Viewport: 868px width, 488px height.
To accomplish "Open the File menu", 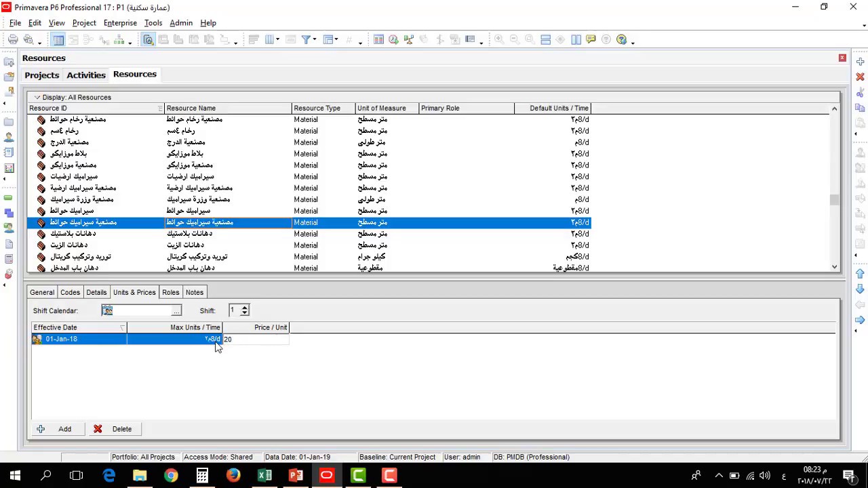I will pyautogui.click(x=15, y=23).
